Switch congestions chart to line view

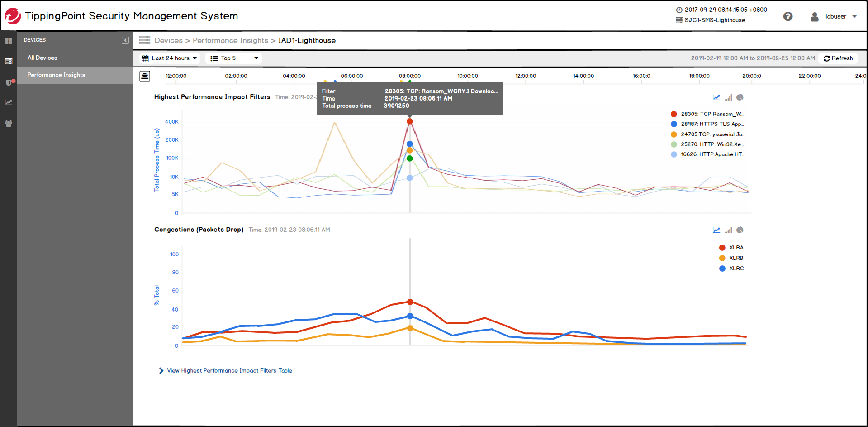point(716,230)
